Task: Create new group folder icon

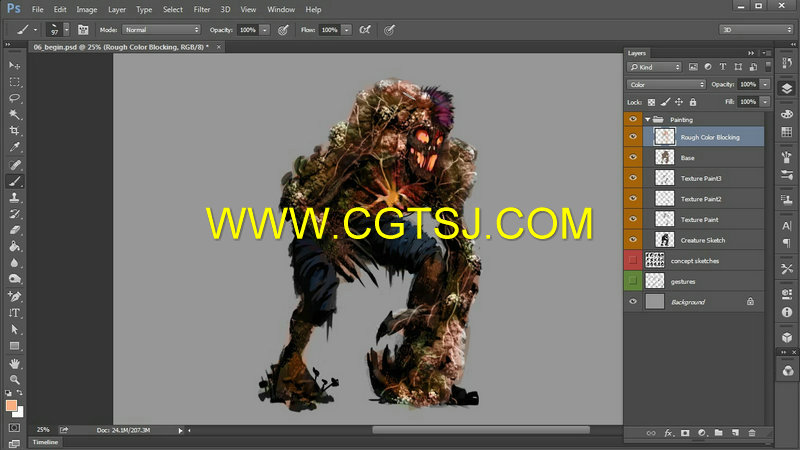Action: (x=718, y=433)
